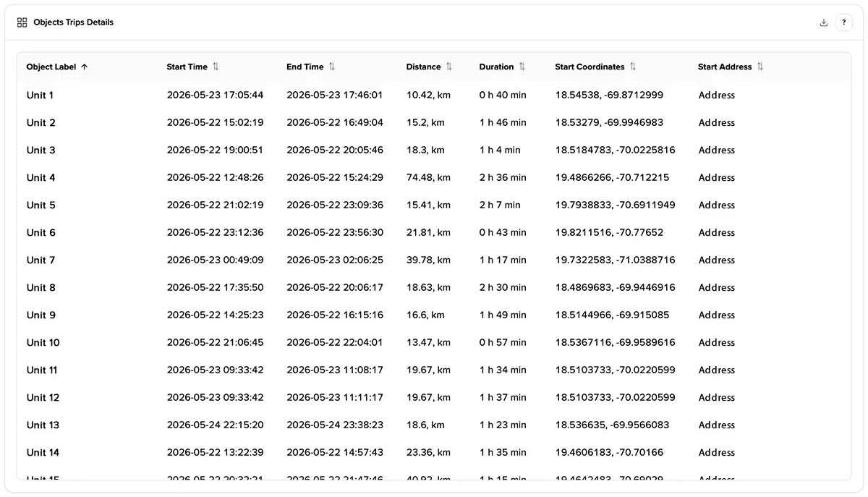Click the duration 2 h 30 min

pos(503,288)
